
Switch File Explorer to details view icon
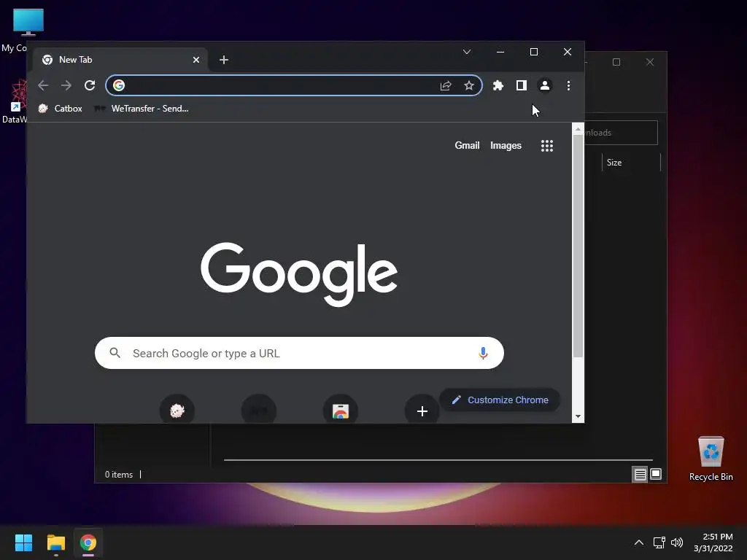(640, 474)
